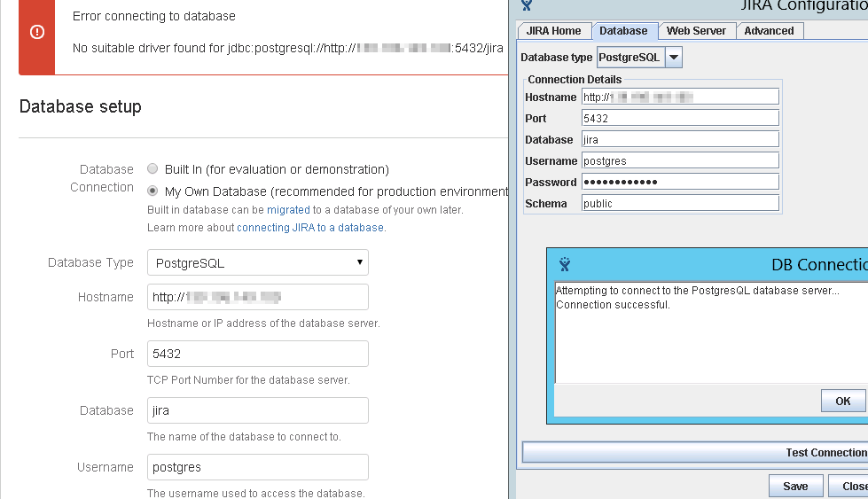The width and height of the screenshot is (868, 499).
Task: Click JIRA logo icon in DB Connection dialog
Action: 565,264
